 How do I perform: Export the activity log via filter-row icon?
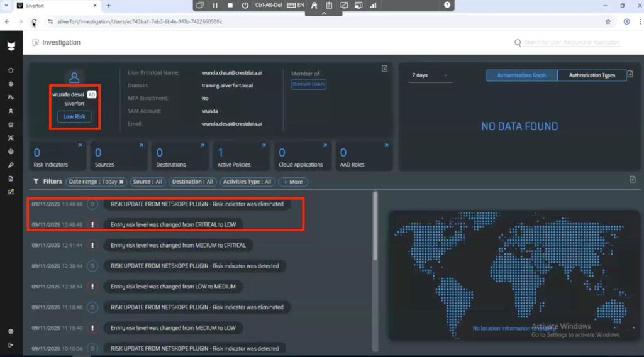(633, 179)
